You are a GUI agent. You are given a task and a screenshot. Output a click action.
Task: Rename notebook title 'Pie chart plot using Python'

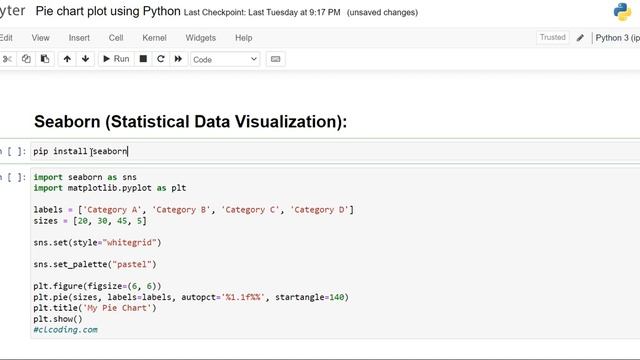(108, 11)
